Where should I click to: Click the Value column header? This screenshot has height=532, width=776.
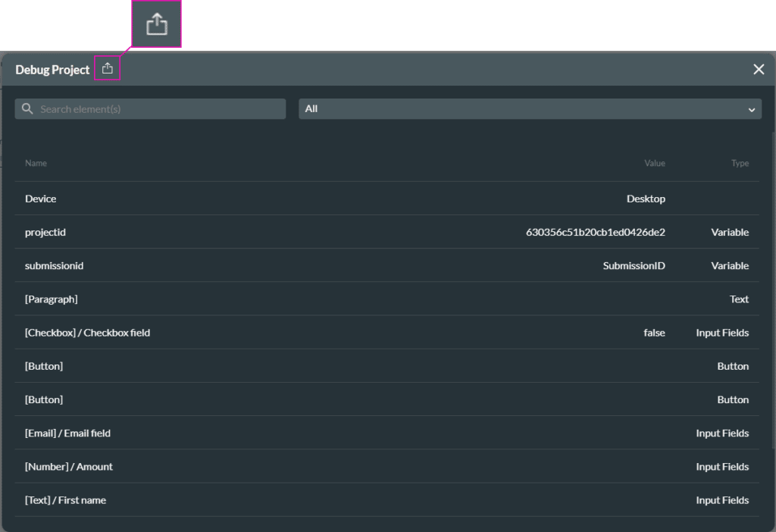click(655, 163)
